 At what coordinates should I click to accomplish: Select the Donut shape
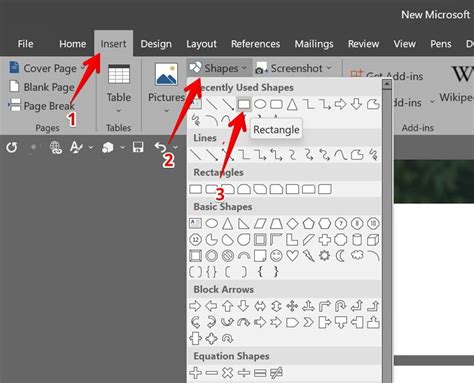[211, 256]
